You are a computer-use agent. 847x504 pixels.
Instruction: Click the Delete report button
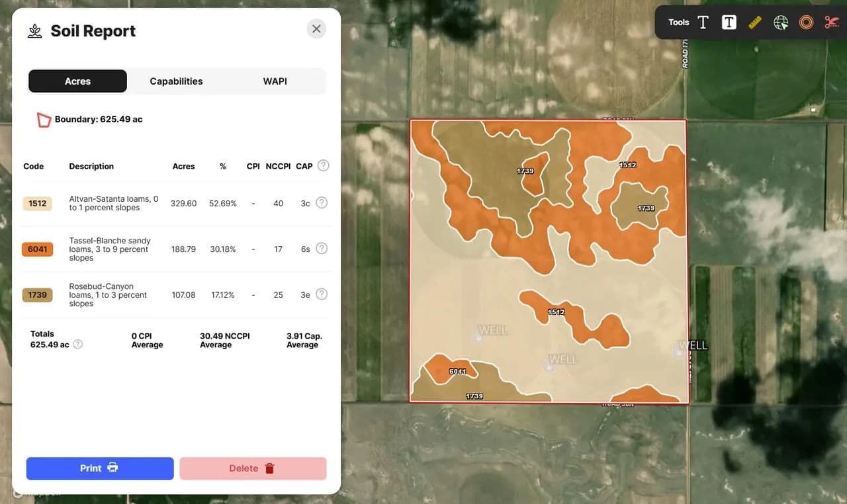[x=253, y=468]
